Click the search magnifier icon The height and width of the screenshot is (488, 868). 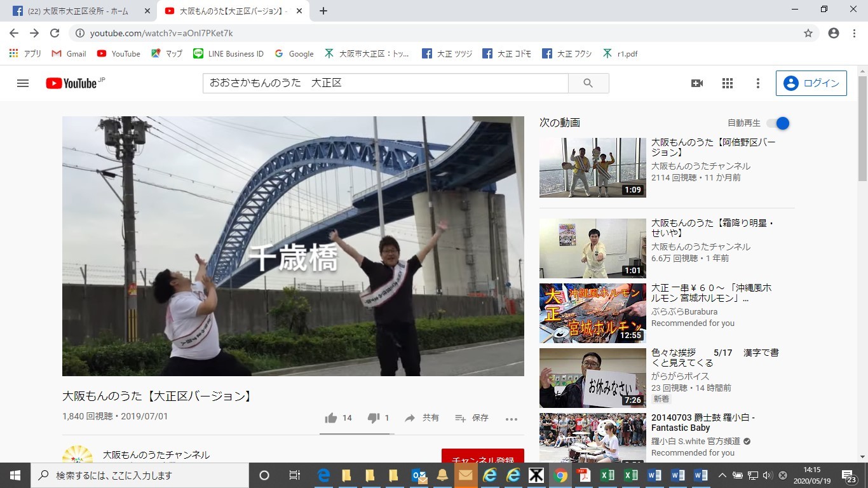[588, 83]
